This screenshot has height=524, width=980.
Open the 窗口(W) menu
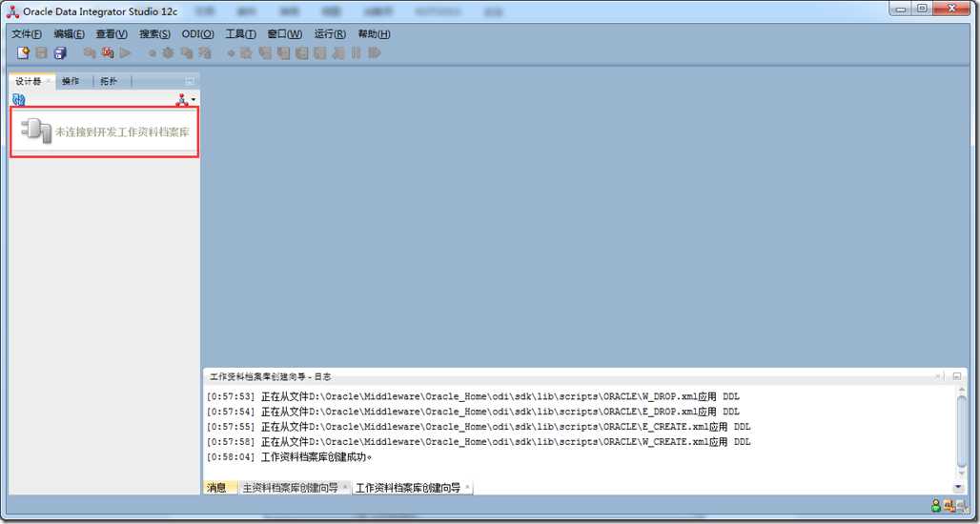pos(284,33)
